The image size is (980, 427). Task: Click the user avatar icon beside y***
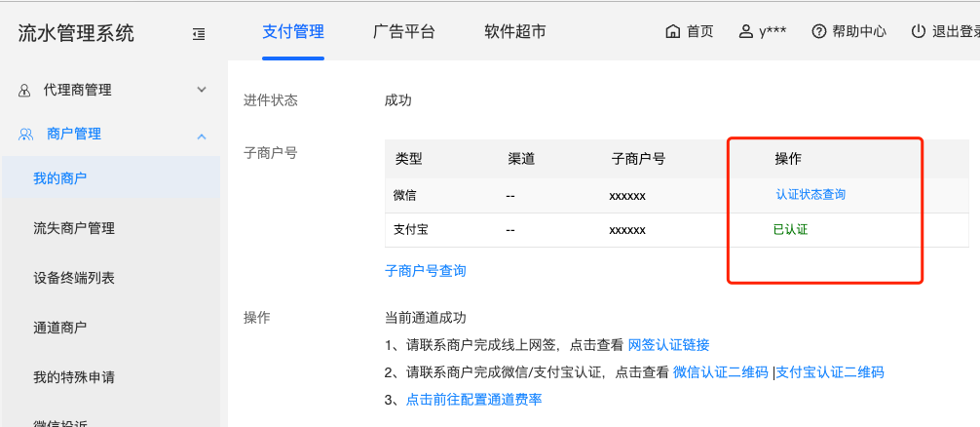[x=745, y=31]
